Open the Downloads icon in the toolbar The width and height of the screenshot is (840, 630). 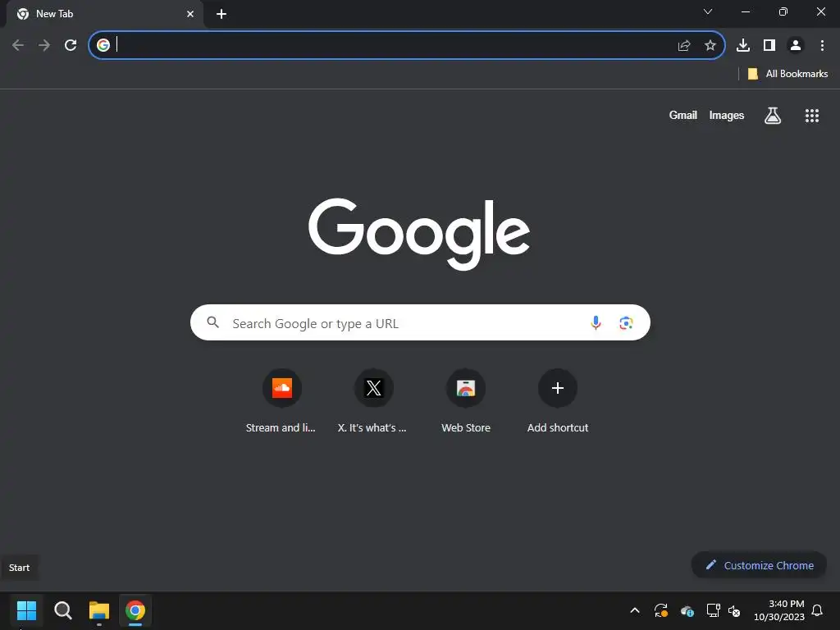point(743,45)
